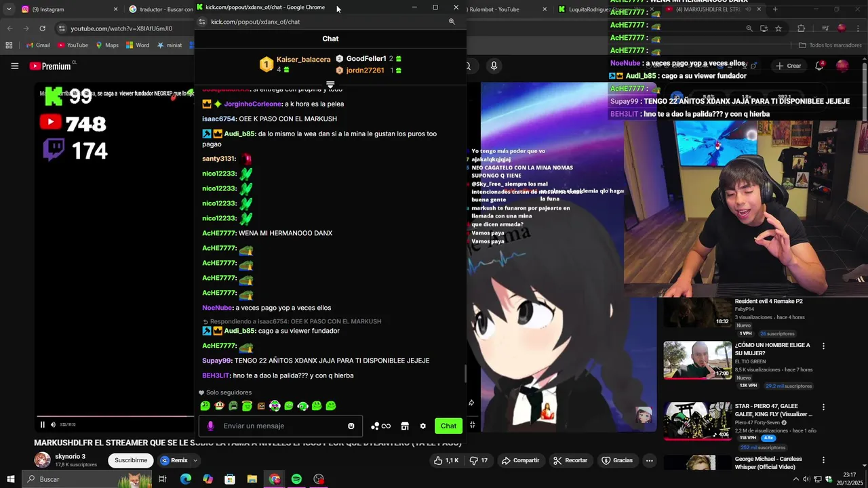The image size is (868, 488).
Task: Click Suscribirme for skynorio 3
Action: click(130, 460)
